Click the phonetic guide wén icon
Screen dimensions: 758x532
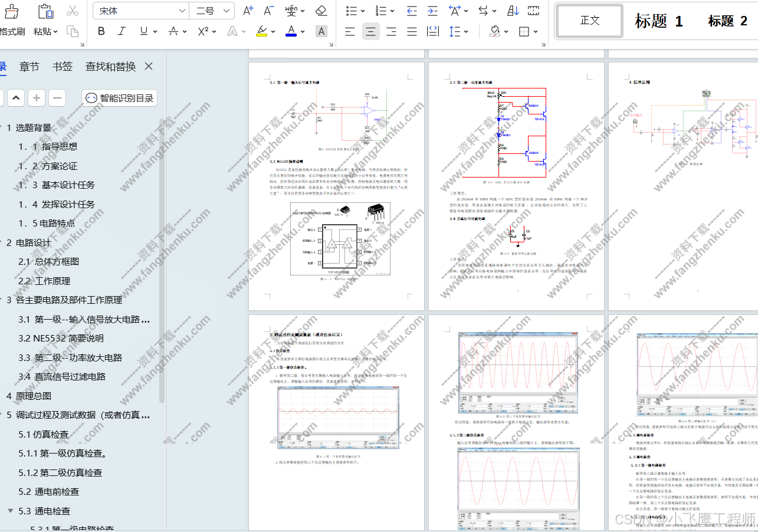pyautogui.click(x=291, y=11)
